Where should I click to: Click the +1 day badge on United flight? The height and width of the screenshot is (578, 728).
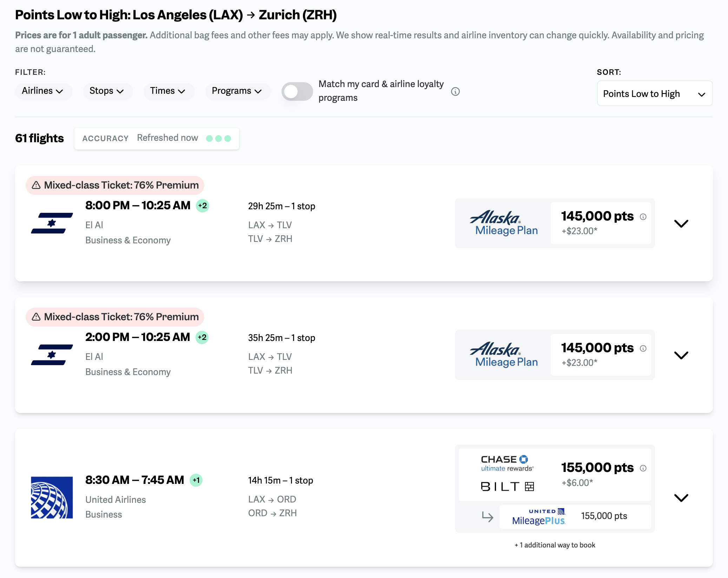point(196,480)
